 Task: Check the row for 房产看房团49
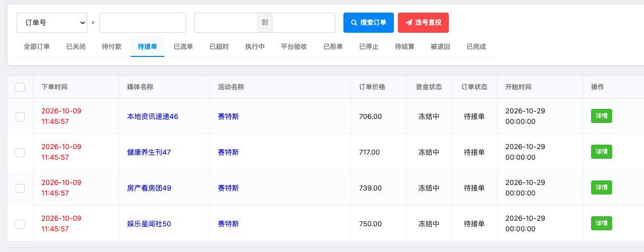[20, 188]
